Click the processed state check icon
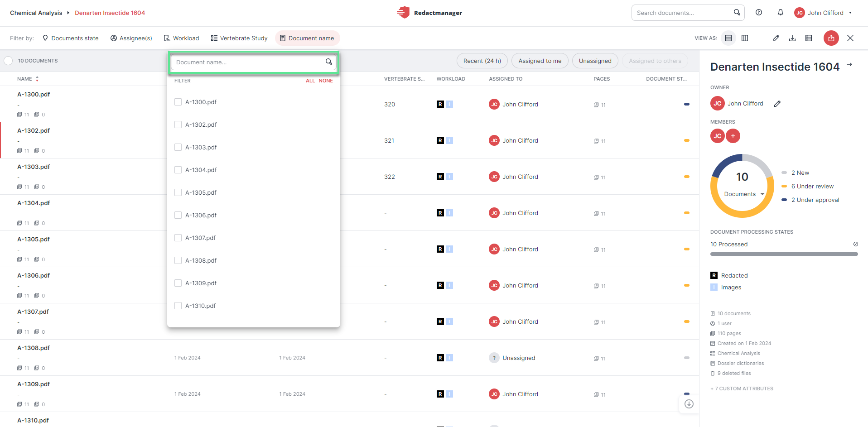Viewport: 868px width, 427px height. (x=856, y=244)
